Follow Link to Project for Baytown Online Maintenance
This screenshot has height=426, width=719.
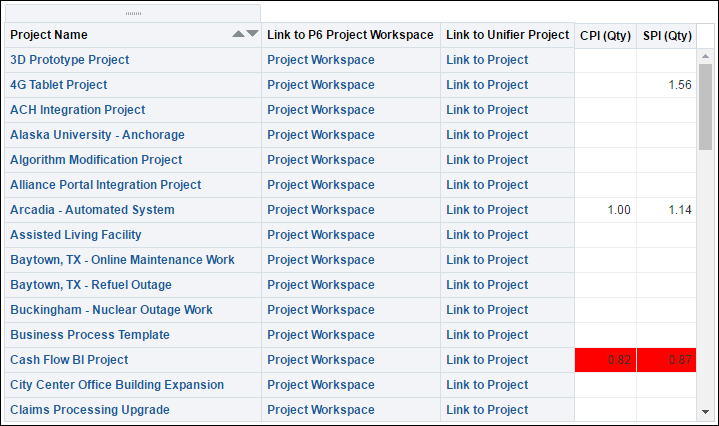(x=487, y=260)
